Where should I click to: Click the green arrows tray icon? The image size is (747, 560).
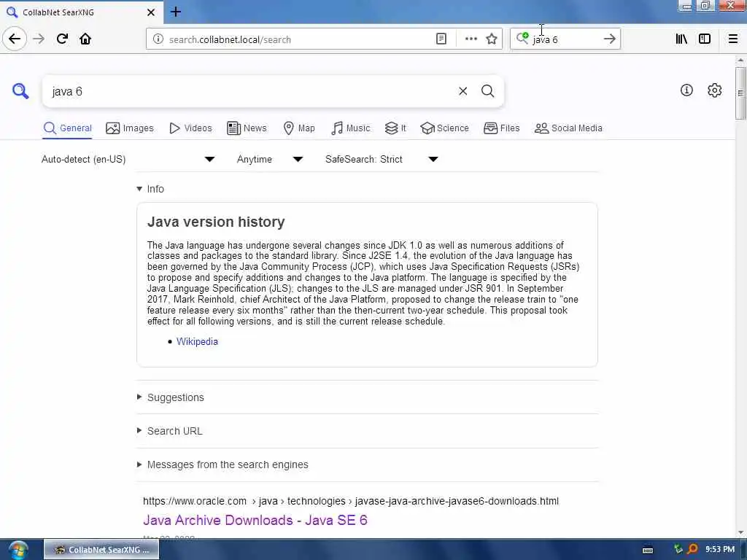point(678,550)
